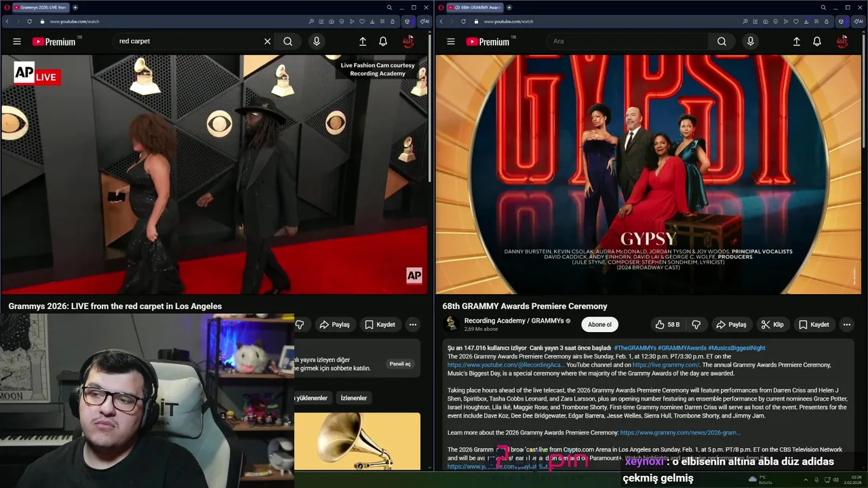Click the 'Abone ol' subscribe button

click(x=599, y=325)
